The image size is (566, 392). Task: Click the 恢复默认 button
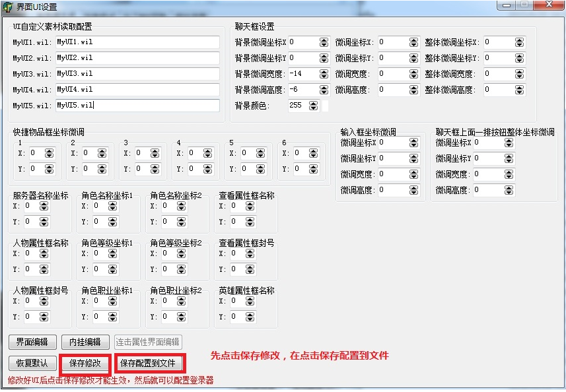(32, 363)
